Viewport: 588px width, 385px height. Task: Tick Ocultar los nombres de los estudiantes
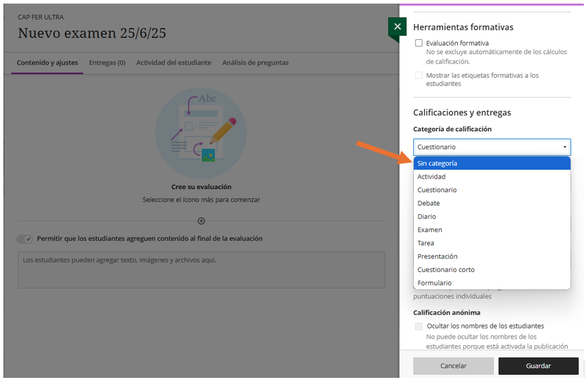pyautogui.click(x=419, y=326)
